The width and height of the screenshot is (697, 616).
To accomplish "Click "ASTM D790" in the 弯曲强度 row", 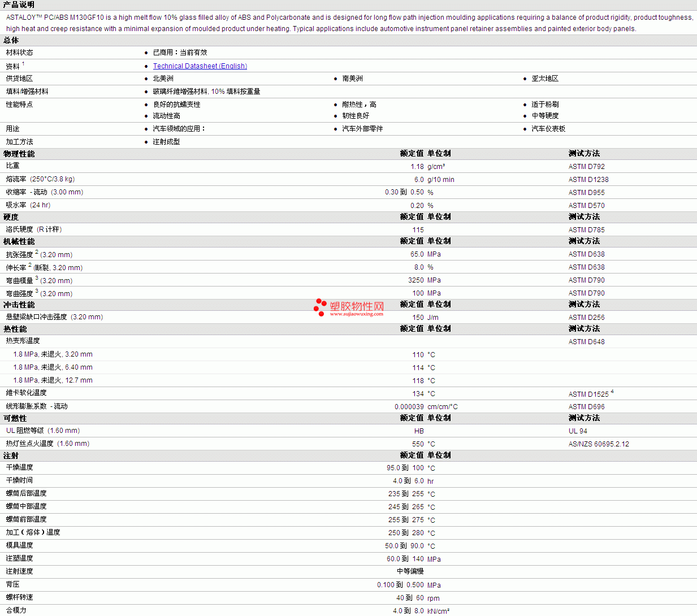I will pyautogui.click(x=587, y=293).
